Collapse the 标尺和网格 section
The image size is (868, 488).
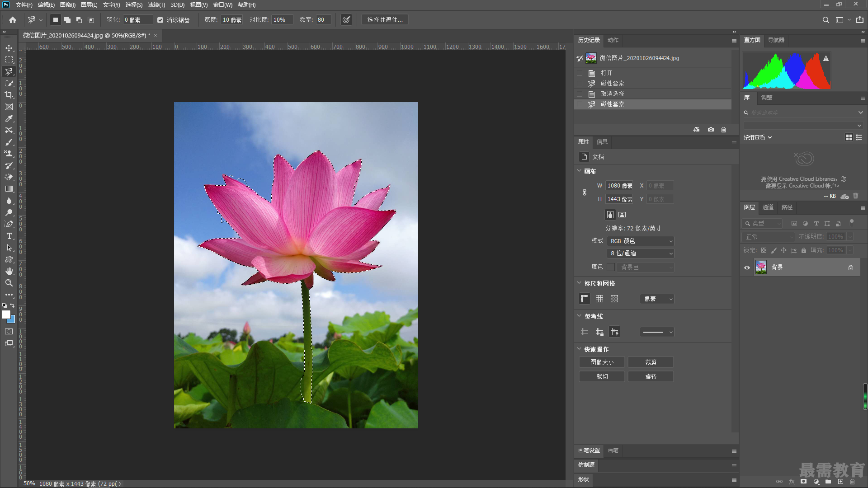point(579,283)
